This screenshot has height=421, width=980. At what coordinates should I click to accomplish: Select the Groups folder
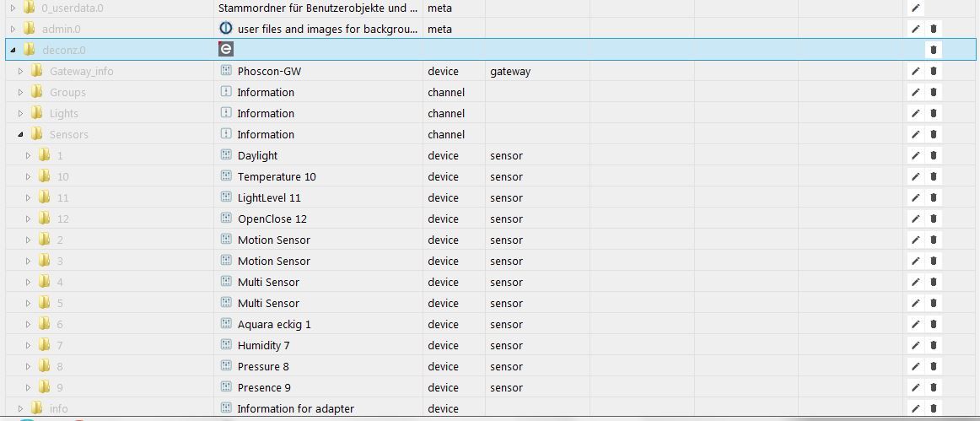point(67,93)
